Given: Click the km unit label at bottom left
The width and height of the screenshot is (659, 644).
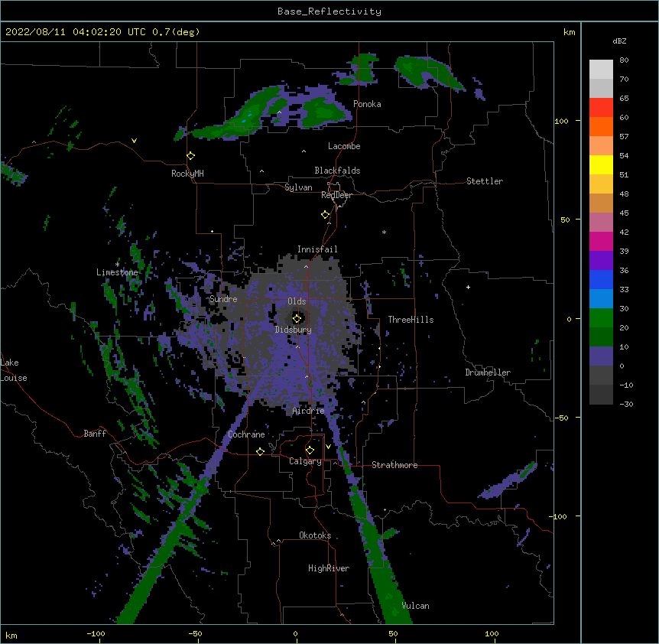Looking at the screenshot, I should [x=11, y=635].
